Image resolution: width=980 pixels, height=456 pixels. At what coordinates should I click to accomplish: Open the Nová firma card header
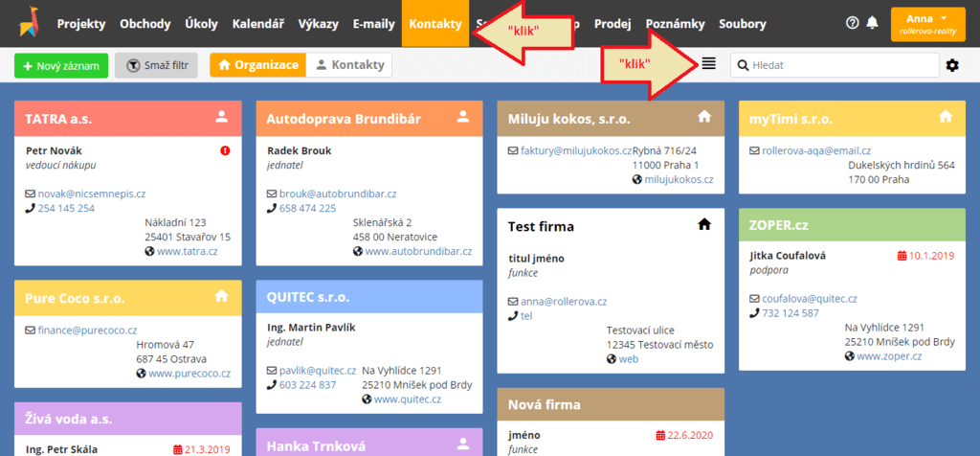(611, 404)
